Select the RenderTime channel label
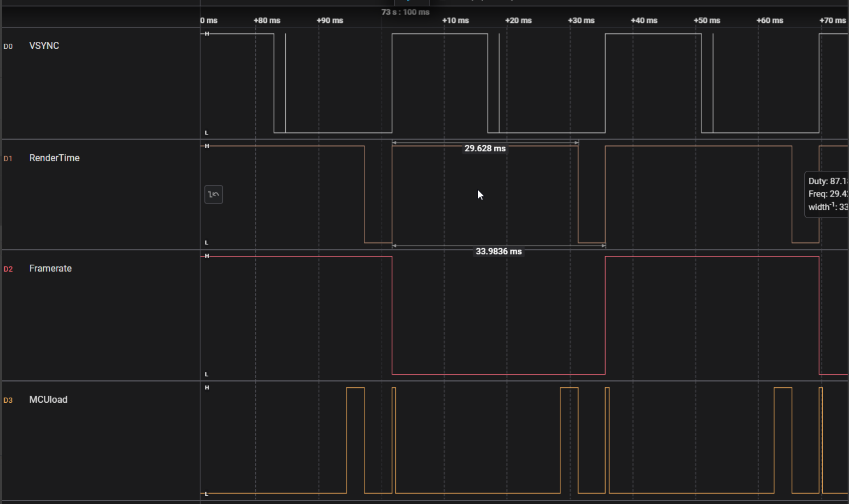Screen dimensions: 849x504 click(54, 158)
